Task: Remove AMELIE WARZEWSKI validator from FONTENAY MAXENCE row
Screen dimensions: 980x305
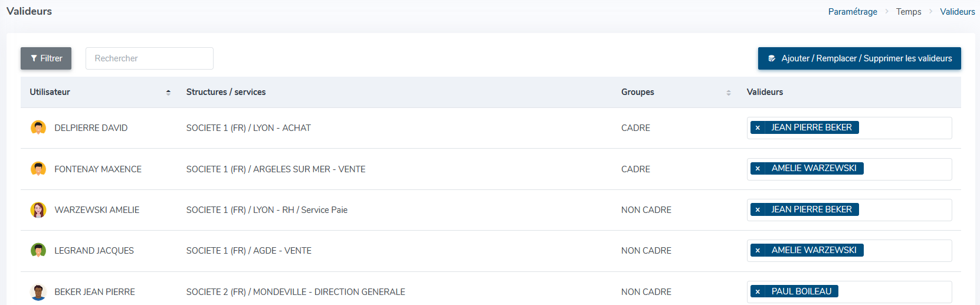Action: (758, 169)
